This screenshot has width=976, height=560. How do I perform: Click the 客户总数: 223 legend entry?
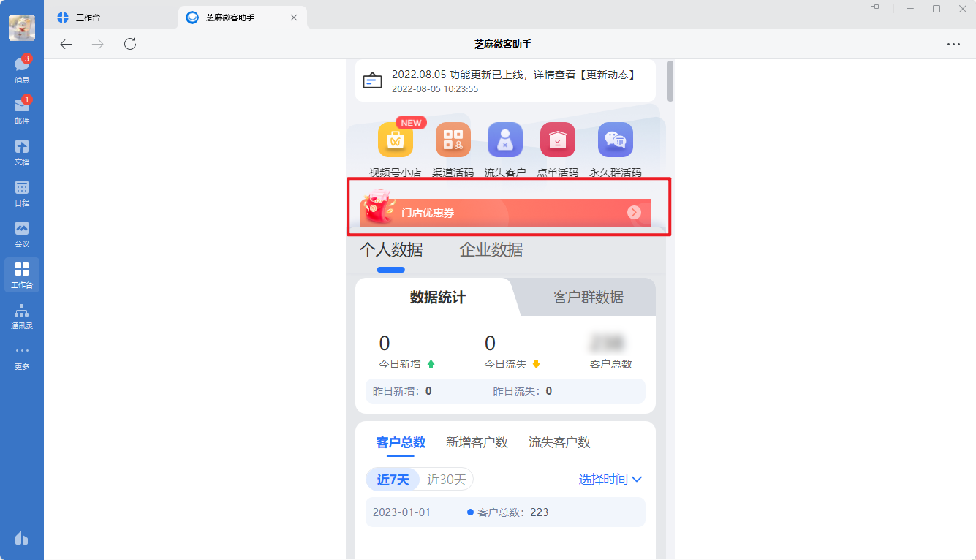point(508,512)
